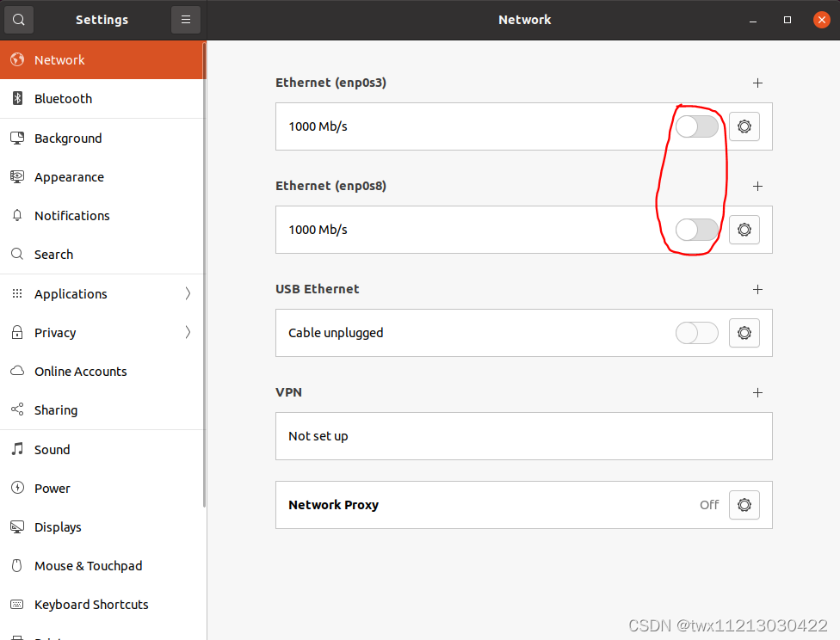840x640 pixels.
Task: Switch to the Displays settings panel
Action: coord(58,526)
